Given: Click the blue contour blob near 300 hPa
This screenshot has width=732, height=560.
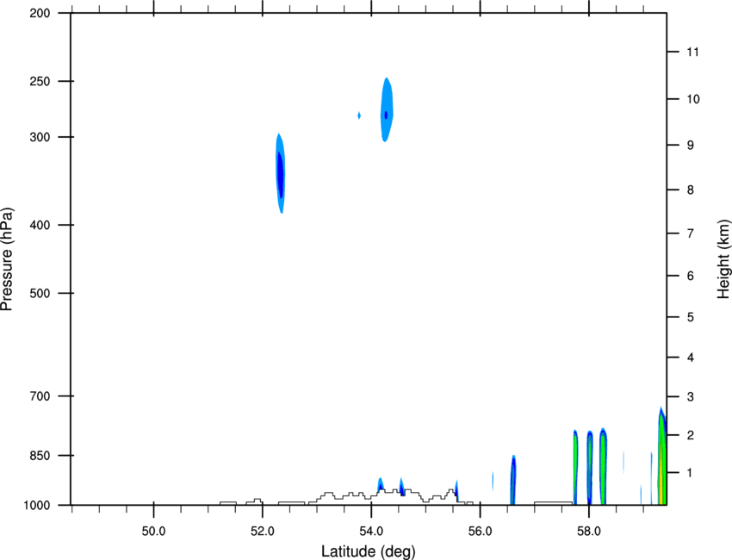Looking at the screenshot, I should (x=280, y=173).
